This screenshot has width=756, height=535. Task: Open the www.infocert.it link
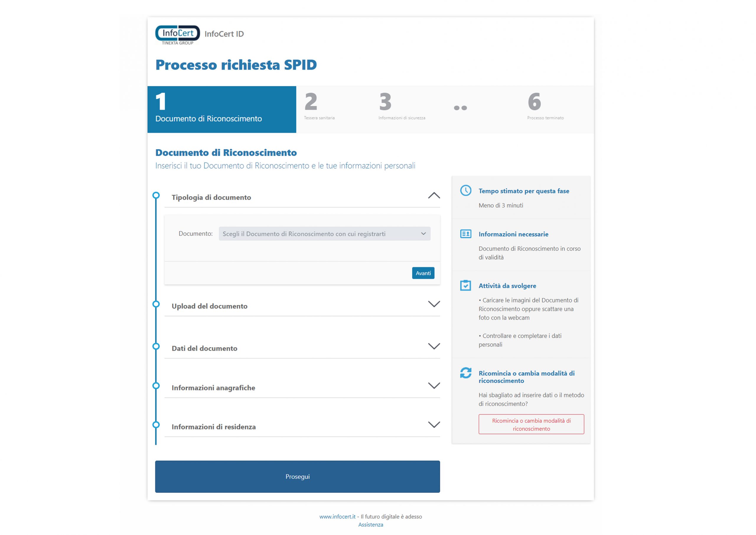pos(337,517)
